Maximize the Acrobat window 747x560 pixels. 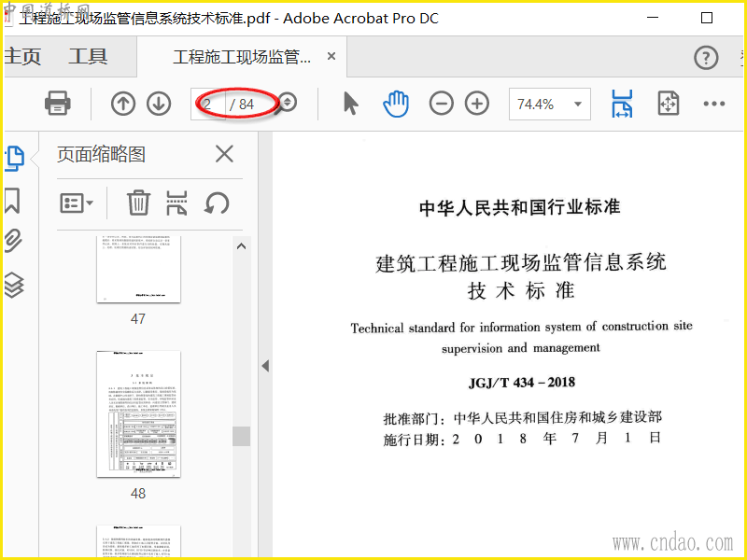pyautogui.click(x=707, y=18)
